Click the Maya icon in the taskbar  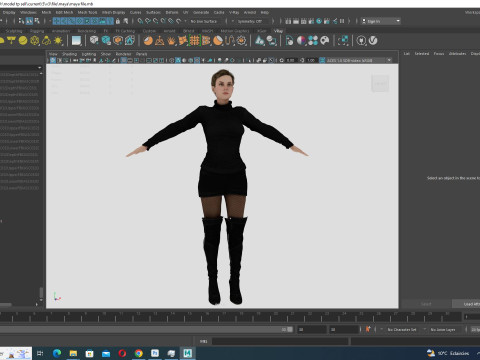[188, 353]
